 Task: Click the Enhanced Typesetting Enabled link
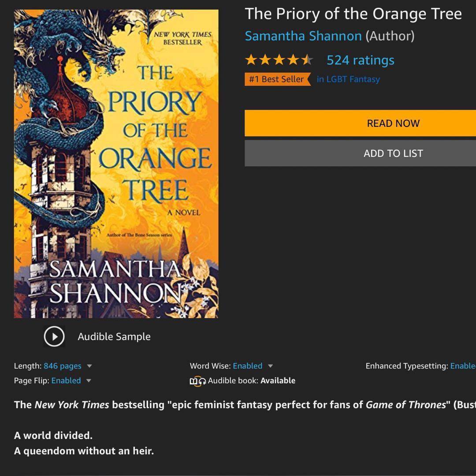(x=463, y=366)
